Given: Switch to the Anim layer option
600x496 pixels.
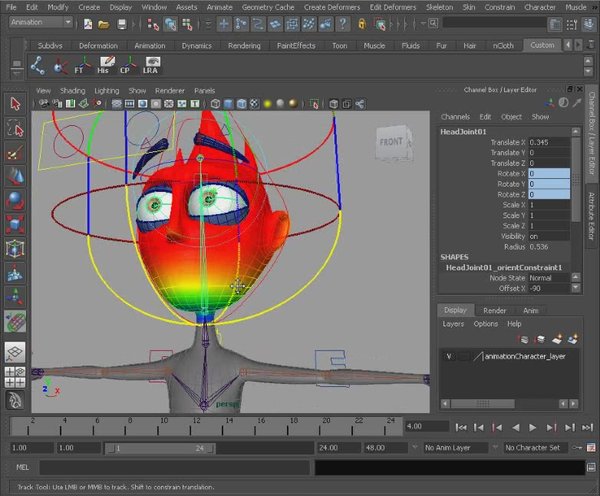Looking at the screenshot, I should pos(532,310).
